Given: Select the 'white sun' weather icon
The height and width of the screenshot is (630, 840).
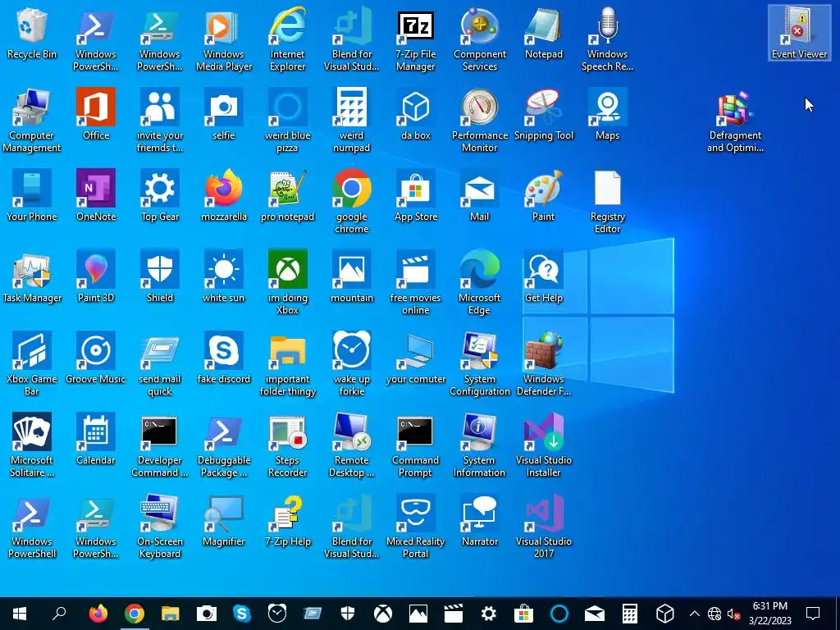Looking at the screenshot, I should [224, 277].
